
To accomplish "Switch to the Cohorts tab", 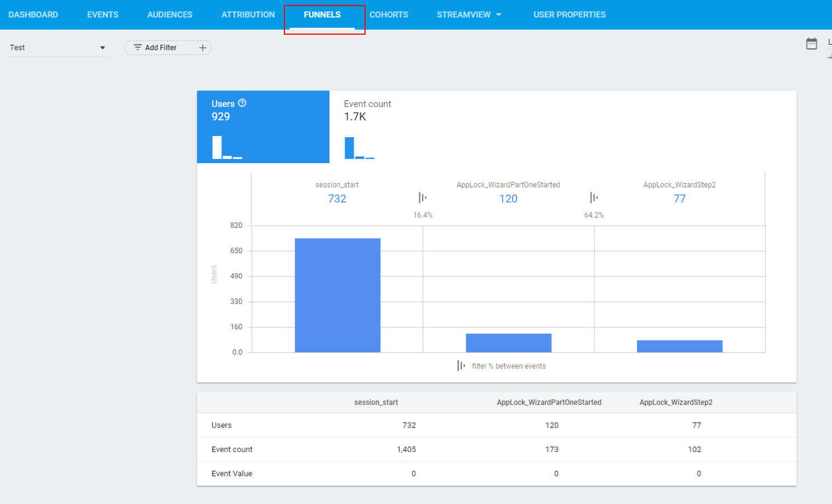I will pos(389,15).
